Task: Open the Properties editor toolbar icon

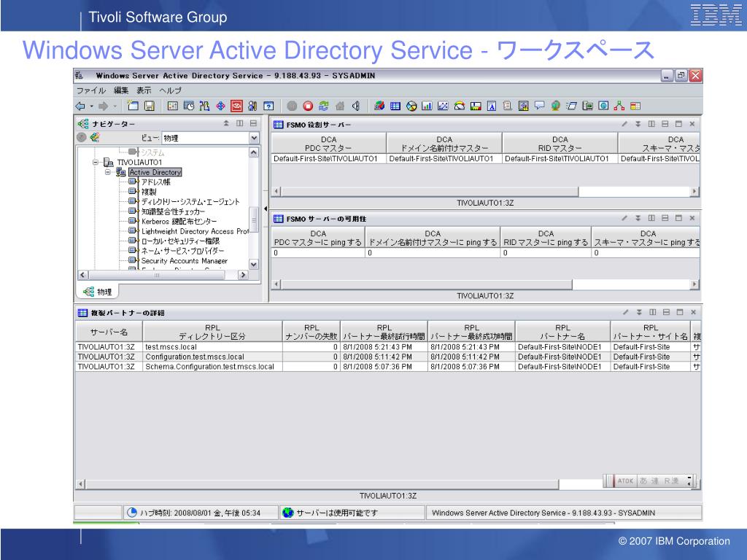Action: [x=172, y=106]
